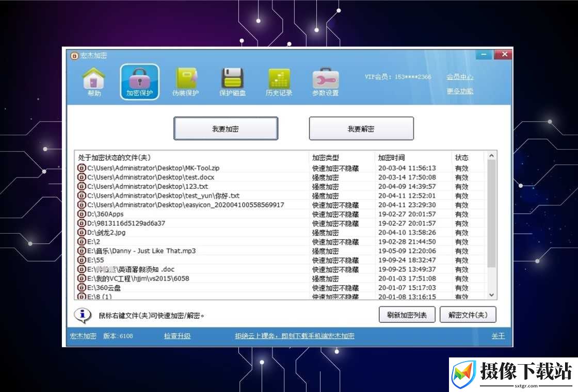Click lock icon beside MK-Tool.zip row
This screenshot has height=392, width=578.
82,168
